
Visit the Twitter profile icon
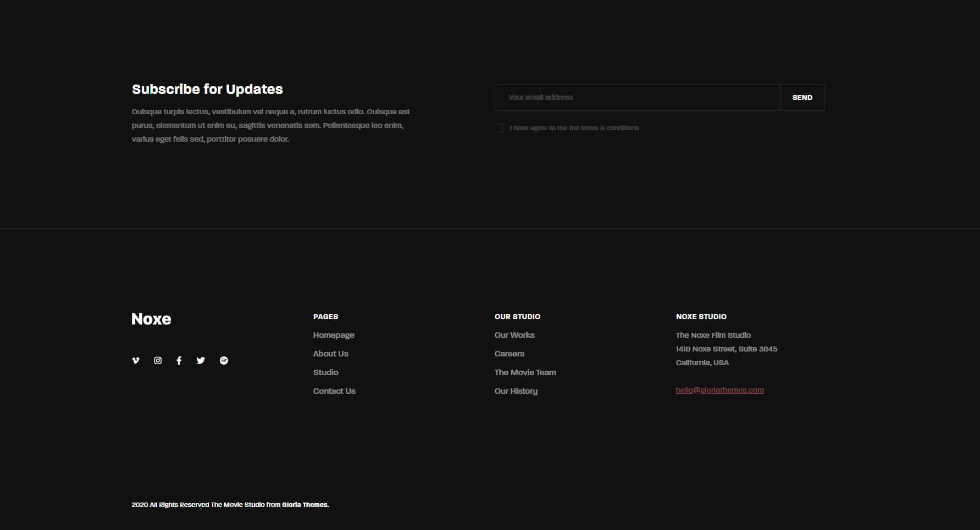pyautogui.click(x=201, y=360)
